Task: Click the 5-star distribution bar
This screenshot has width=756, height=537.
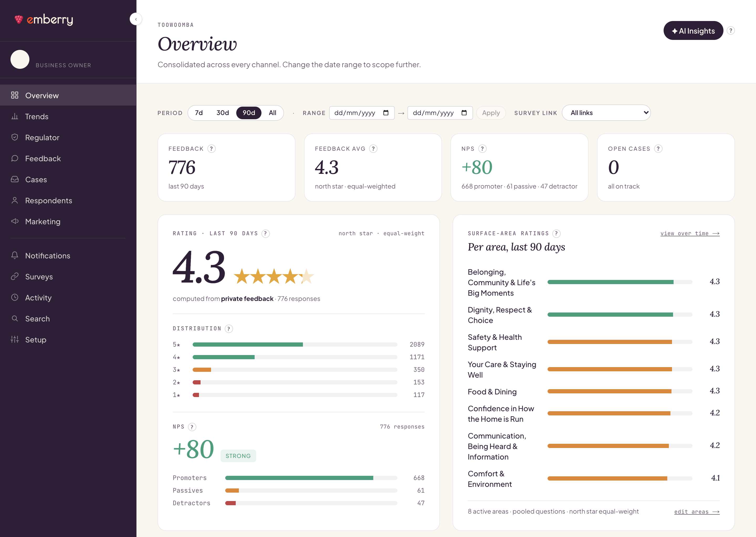Action: (x=295, y=345)
